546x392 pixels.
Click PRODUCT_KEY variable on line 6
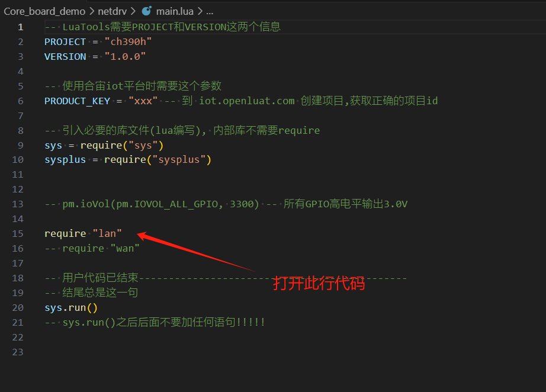click(78, 101)
